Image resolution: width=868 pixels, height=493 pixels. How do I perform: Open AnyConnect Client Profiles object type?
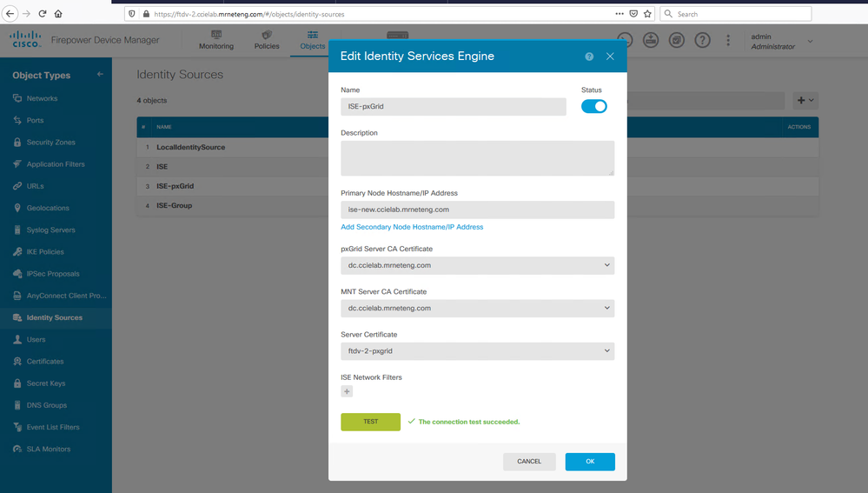point(66,296)
